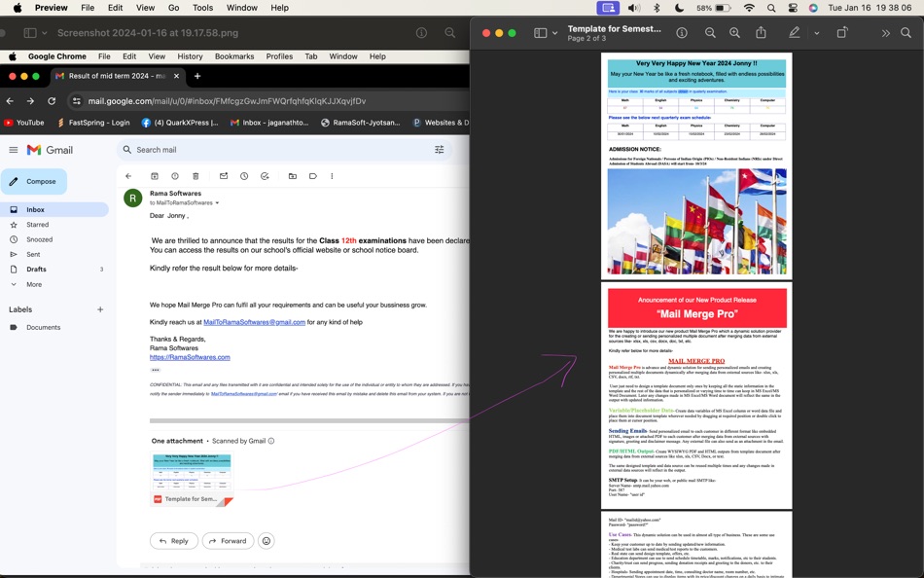924x578 pixels.
Task: Open the Snoozed folder
Action: [40, 239]
